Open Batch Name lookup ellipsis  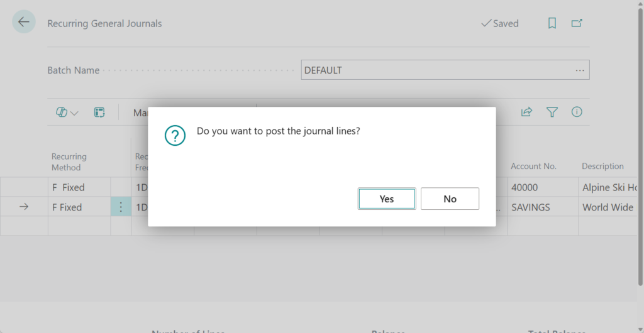pos(579,70)
